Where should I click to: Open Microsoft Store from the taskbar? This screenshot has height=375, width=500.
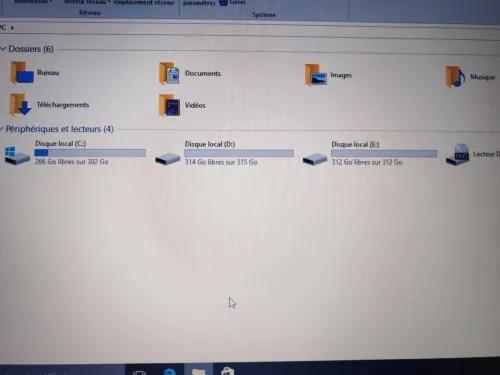coord(228,371)
